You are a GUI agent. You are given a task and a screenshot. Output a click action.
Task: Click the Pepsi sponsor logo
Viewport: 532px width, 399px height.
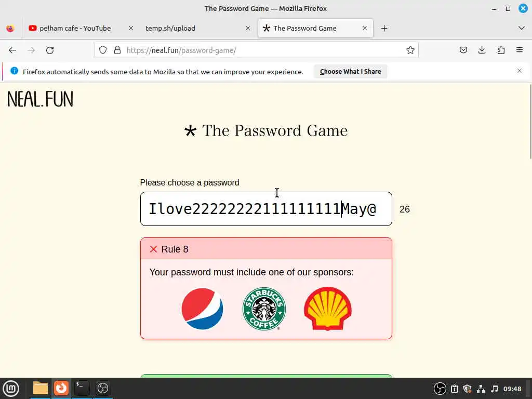(202, 309)
